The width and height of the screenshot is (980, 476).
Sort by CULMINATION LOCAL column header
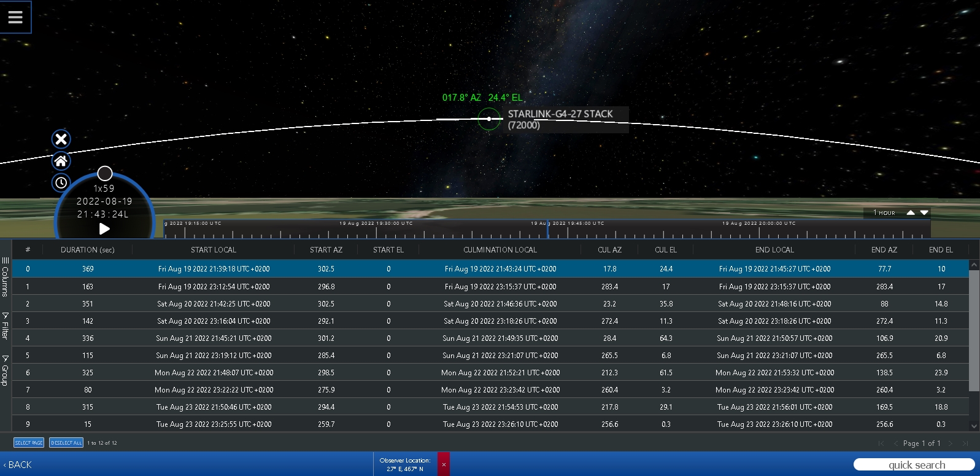[500, 250]
